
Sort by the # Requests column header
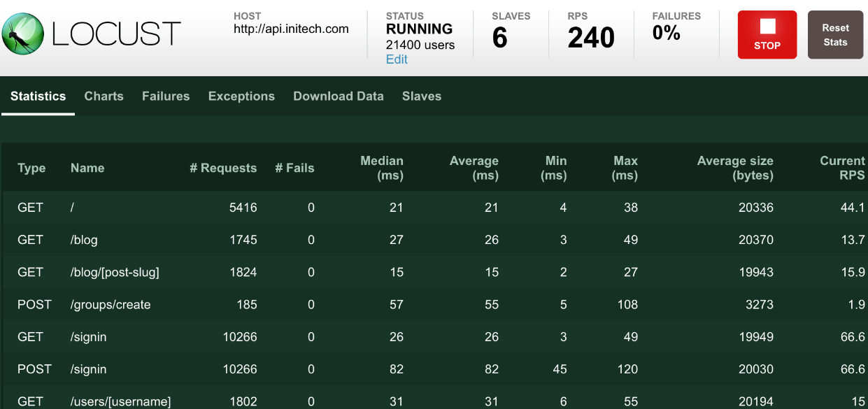pos(223,168)
